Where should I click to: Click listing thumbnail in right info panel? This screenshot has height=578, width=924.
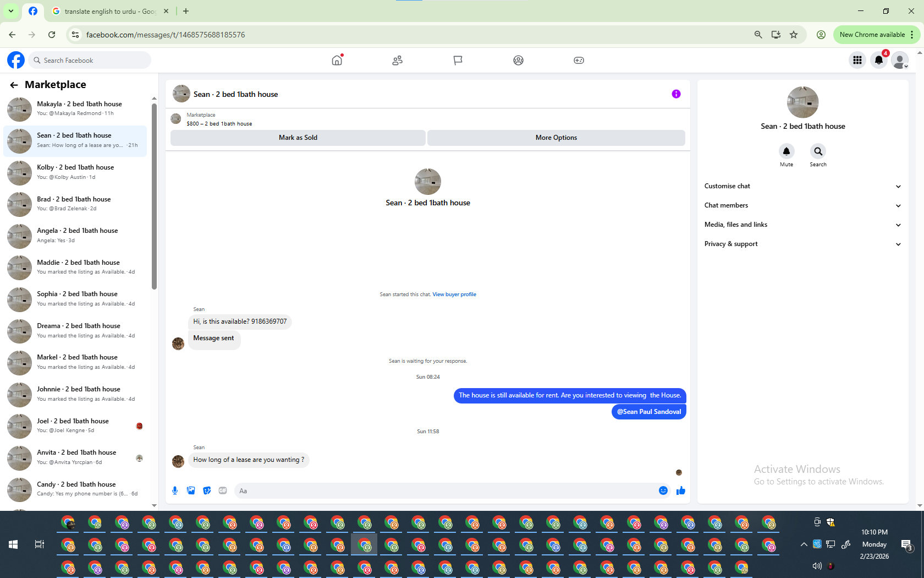[802, 102]
